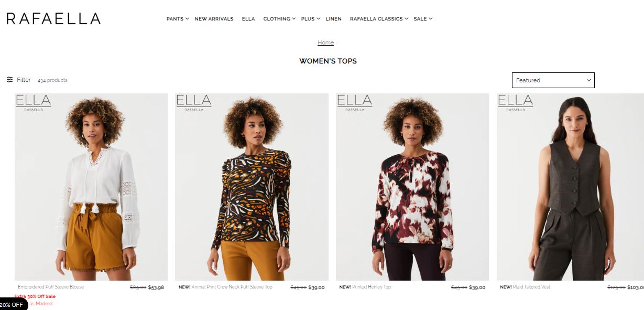Screen dimensions: 644x310
Task: Open the Clothing dropdown menu
Action: pyautogui.click(x=279, y=19)
